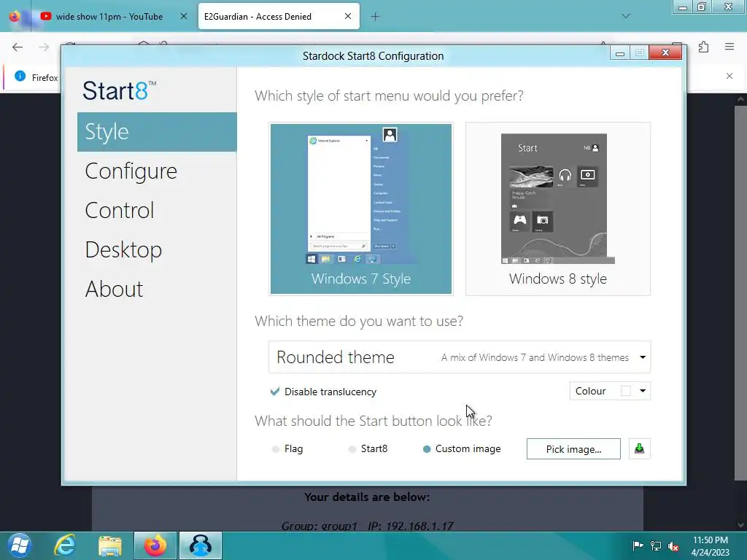Open the taskbar clock showing 11:50 PM
Viewport: 747px width, 560px height.
point(711,546)
